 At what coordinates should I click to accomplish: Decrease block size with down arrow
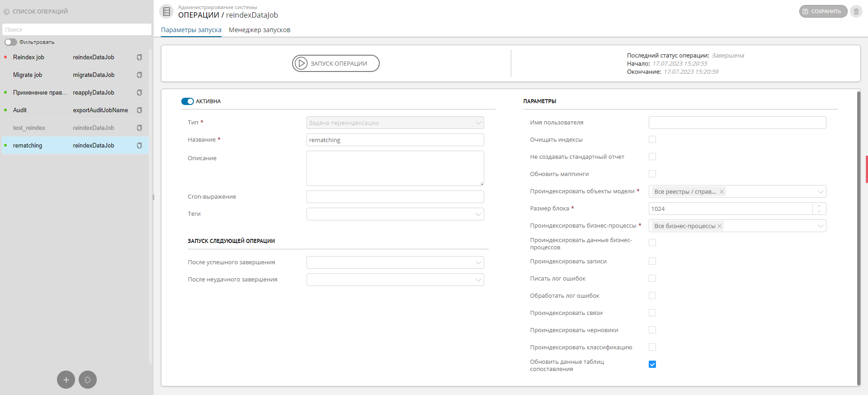point(819,211)
